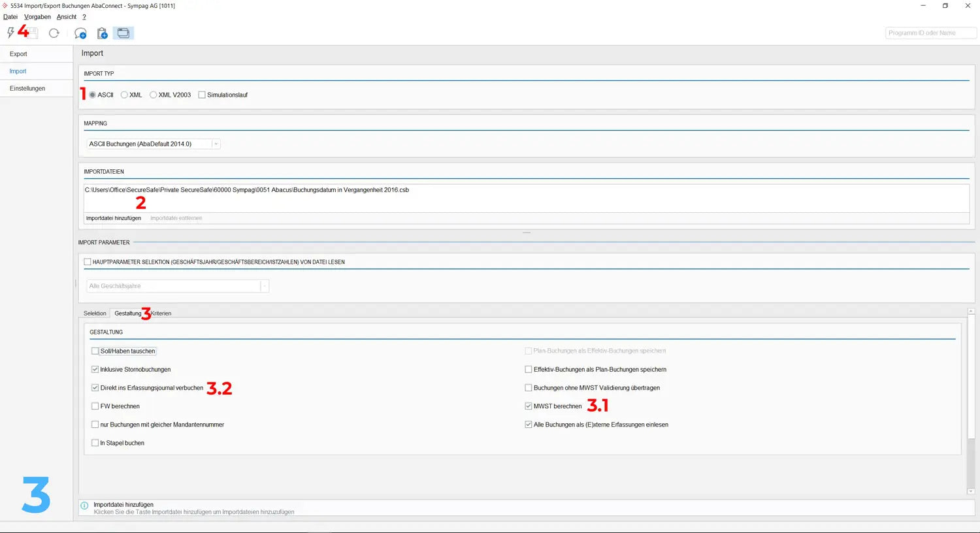Uncheck the MWST berechnen checkbox
This screenshot has width=980, height=533.
point(529,406)
